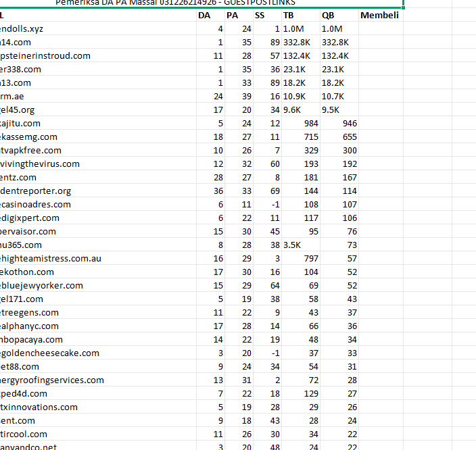
Task: Click QB value 132.4K
Action: click(x=339, y=55)
